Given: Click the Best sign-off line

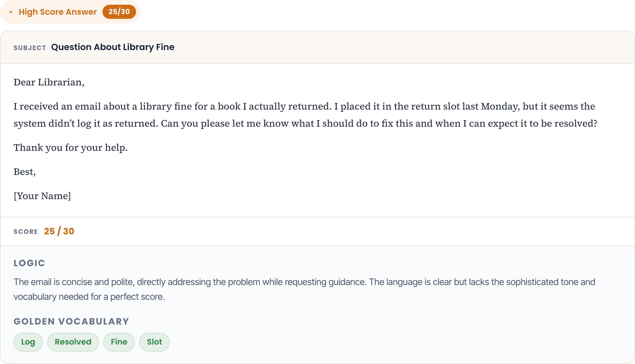Looking at the screenshot, I should coord(24,172).
